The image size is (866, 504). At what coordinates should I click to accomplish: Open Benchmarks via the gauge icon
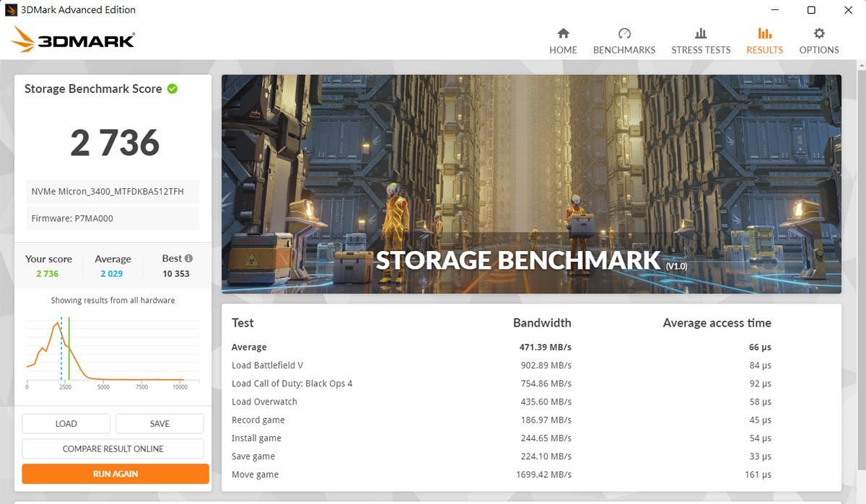[x=624, y=33]
